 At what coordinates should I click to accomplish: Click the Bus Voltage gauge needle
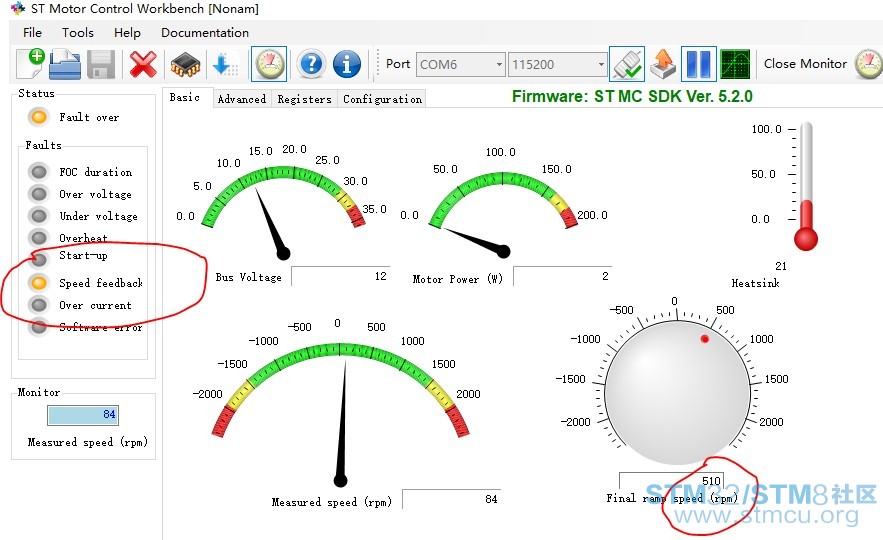(271, 222)
